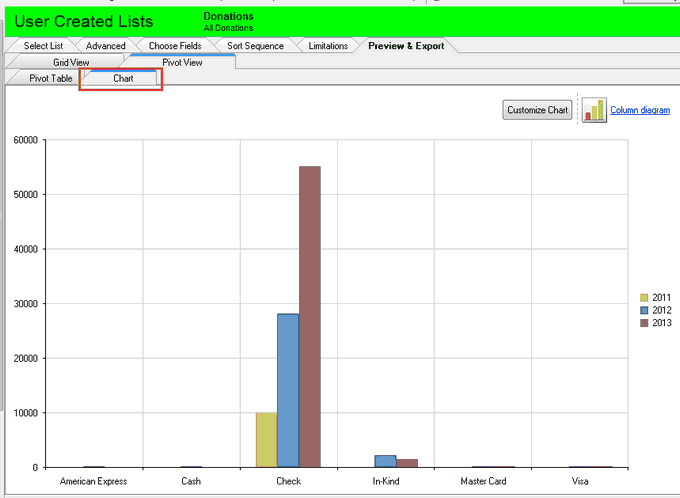Go to the Choose Fields tab
The image size is (680, 498).
pyautogui.click(x=175, y=46)
